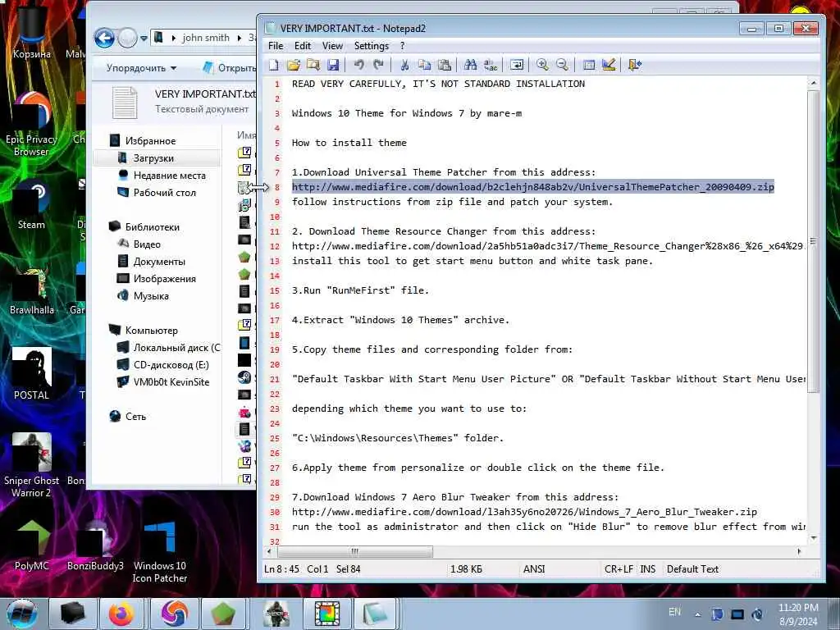Open the File menu in Notepad2
840x630 pixels.
click(276, 46)
